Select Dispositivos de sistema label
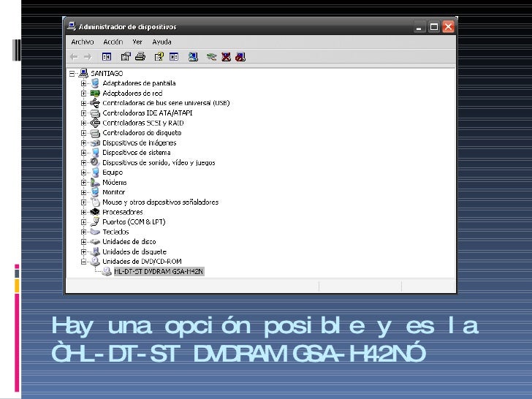This screenshot has width=532, height=399. click(x=137, y=153)
